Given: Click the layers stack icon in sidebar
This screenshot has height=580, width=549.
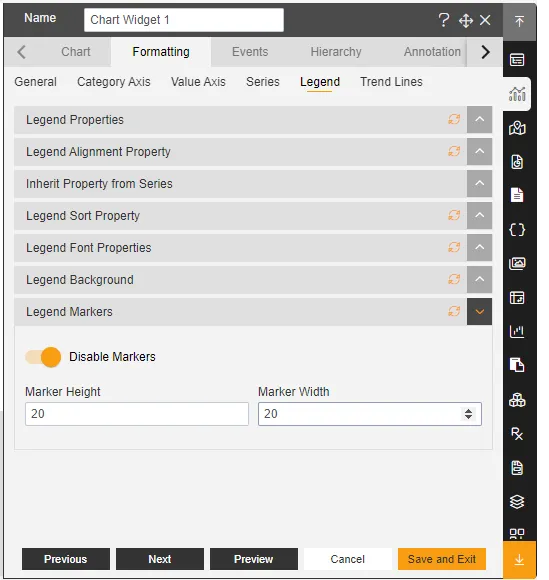Looking at the screenshot, I should [517, 502].
